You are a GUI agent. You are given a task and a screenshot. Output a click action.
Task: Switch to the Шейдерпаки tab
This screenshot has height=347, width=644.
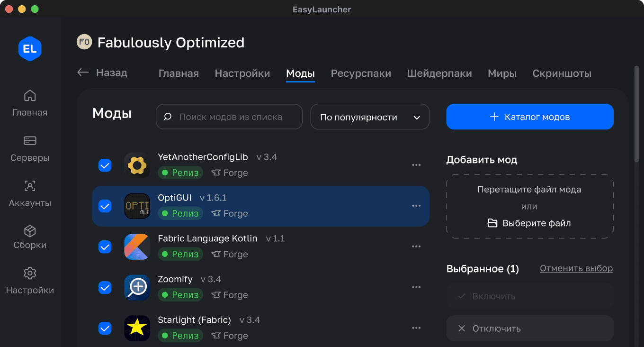(439, 73)
